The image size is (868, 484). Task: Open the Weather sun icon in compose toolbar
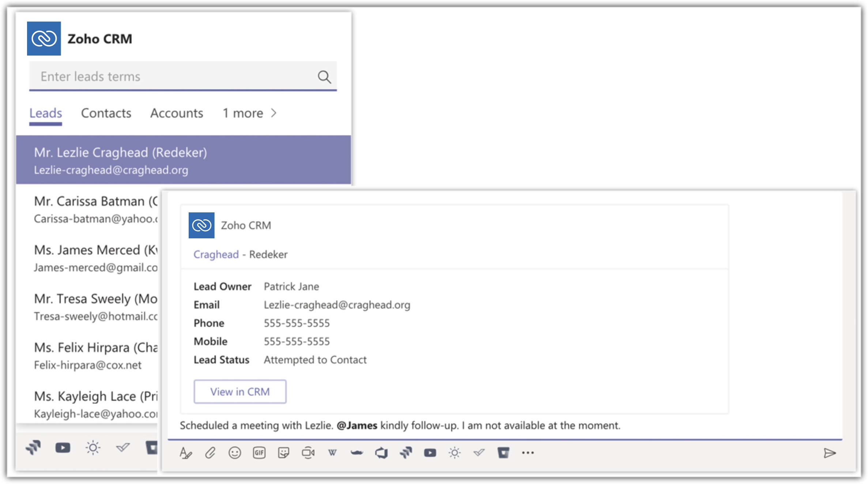[454, 453]
